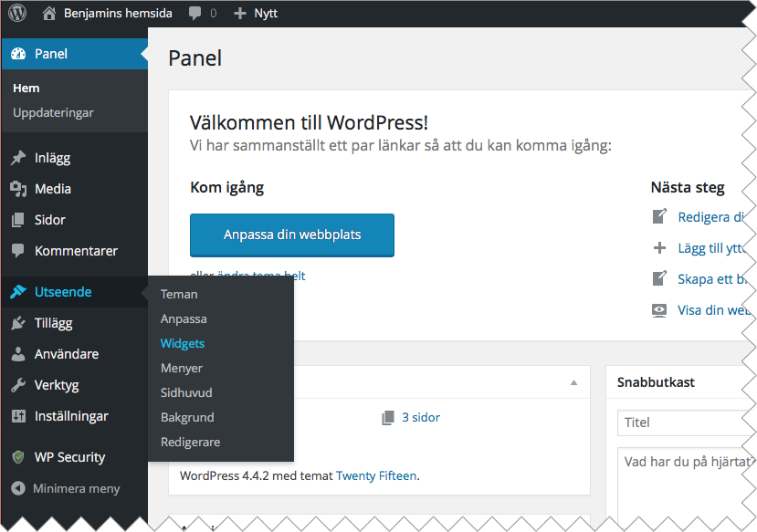Select Widgets from Utseende submenu
Screen dimensions: 757x532
tap(183, 344)
